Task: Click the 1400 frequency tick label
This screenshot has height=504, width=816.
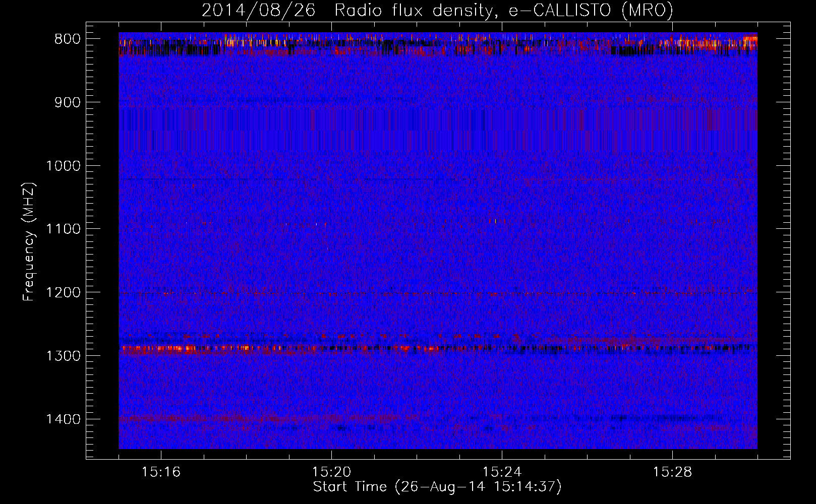Action: point(63,419)
